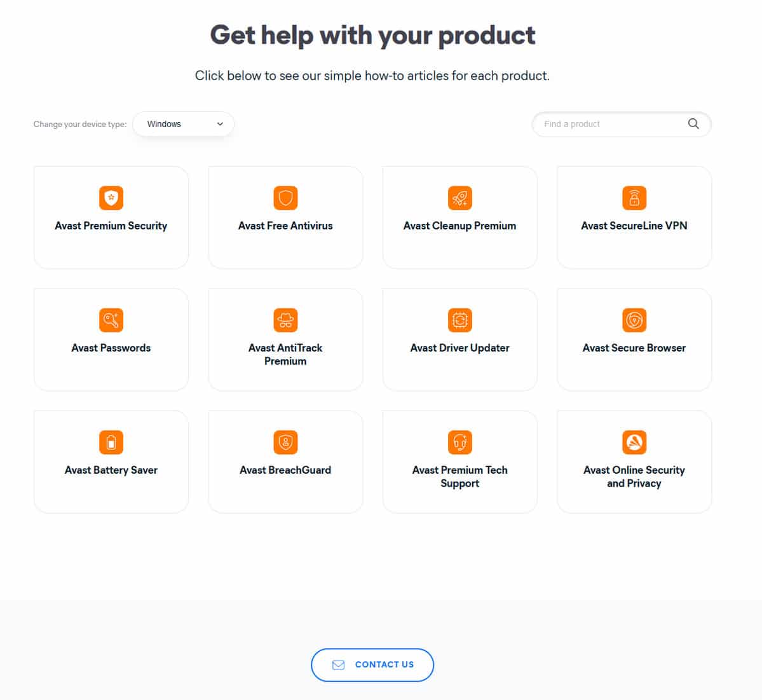Open the Avast Premium Tech Support link

click(x=459, y=477)
